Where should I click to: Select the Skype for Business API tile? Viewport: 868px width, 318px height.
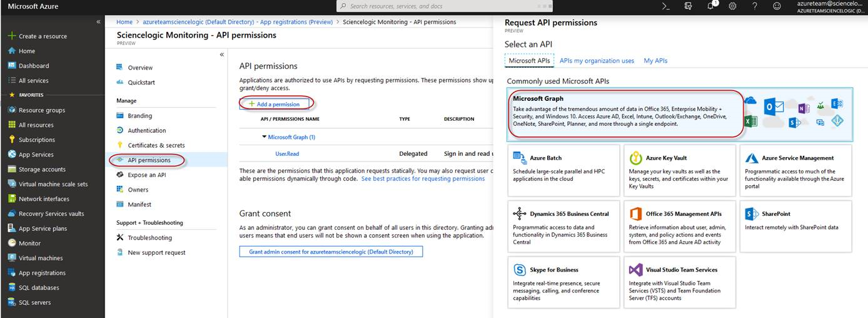tap(563, 282)
